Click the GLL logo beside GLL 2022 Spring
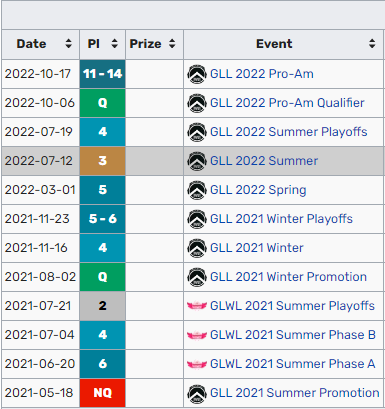The width and height of the screenshot is (385, 409). coord(197,190)
